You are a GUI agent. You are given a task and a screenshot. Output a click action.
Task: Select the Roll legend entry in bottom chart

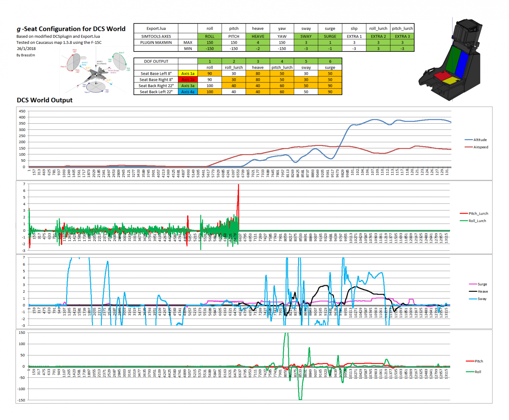pos(473,372)
